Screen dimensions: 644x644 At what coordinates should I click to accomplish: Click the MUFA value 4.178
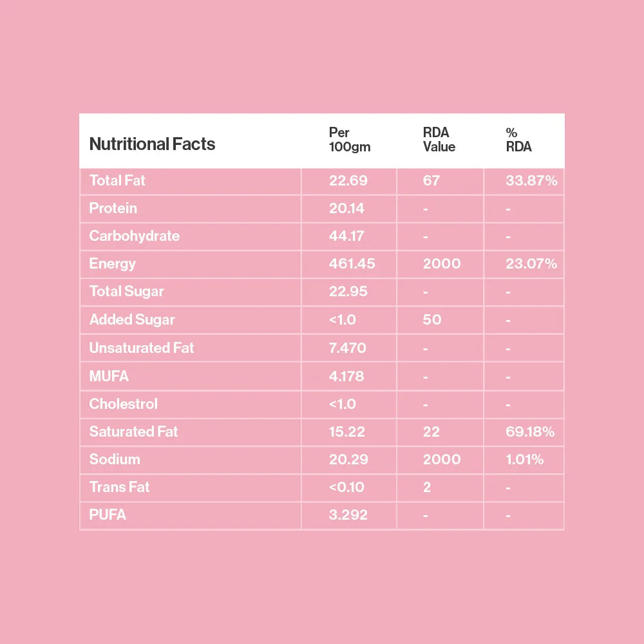(x=347, y=376)
